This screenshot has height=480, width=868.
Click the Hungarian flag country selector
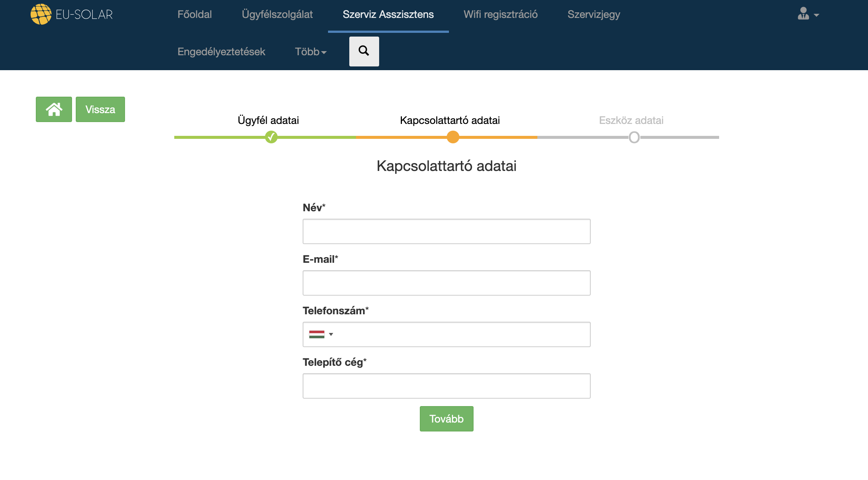click(x=316, y=334)
